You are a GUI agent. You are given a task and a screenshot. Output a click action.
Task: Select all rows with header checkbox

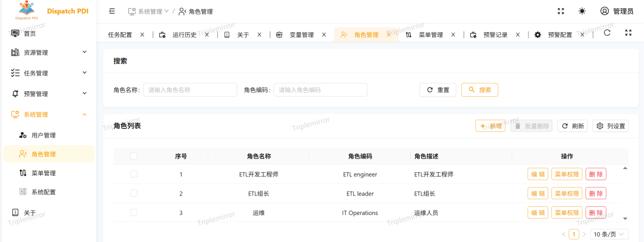(134, 156)
